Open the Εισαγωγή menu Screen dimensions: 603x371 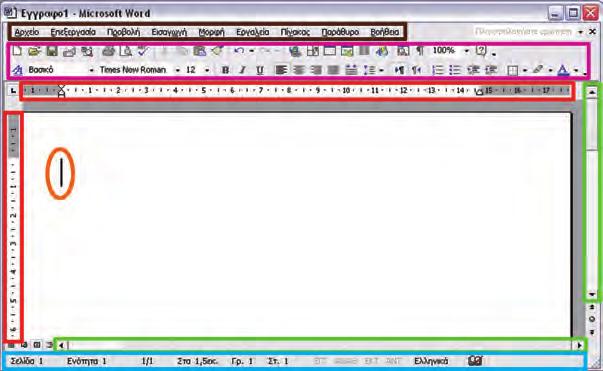(x=169, y=32)
